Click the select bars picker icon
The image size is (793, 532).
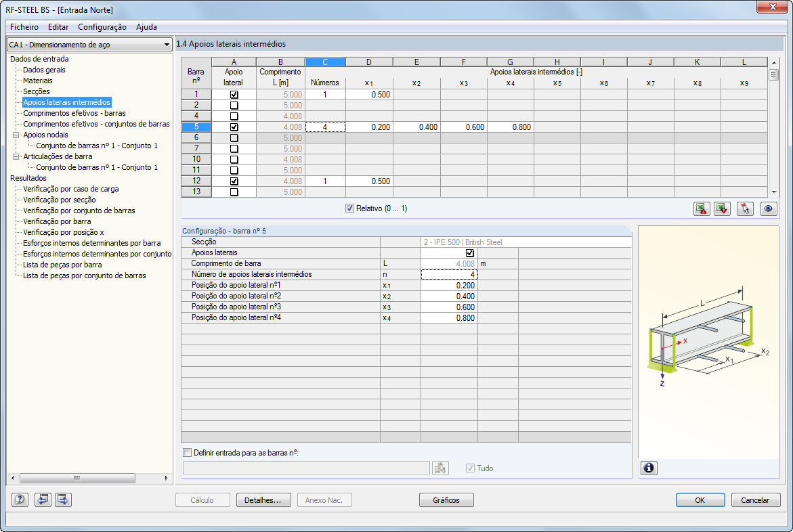(x=440, y=468)
